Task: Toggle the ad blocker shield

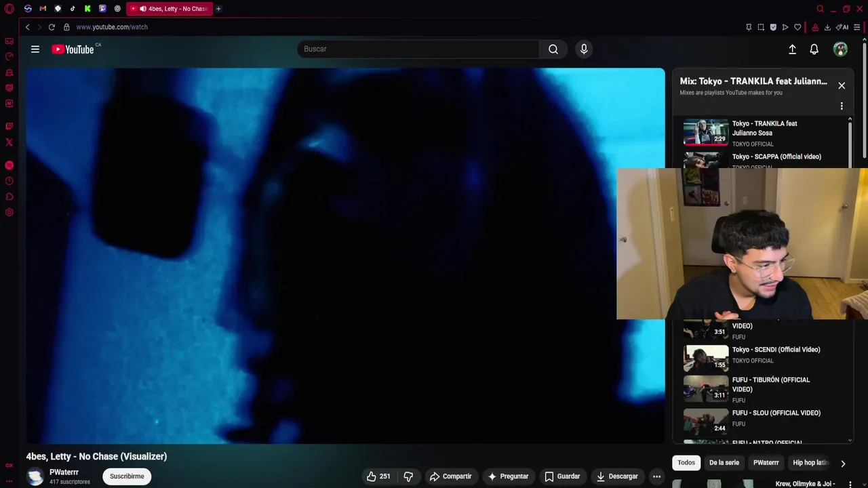Action: click(773, 27)
